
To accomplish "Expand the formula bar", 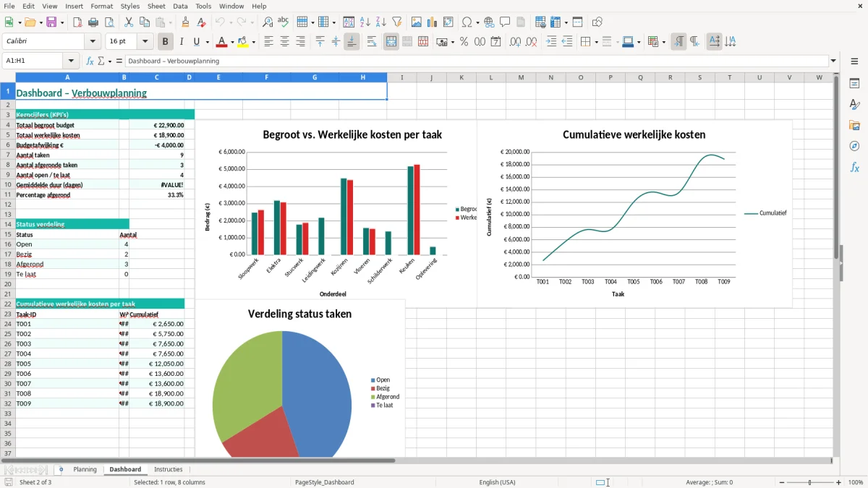I will (833, 61).
